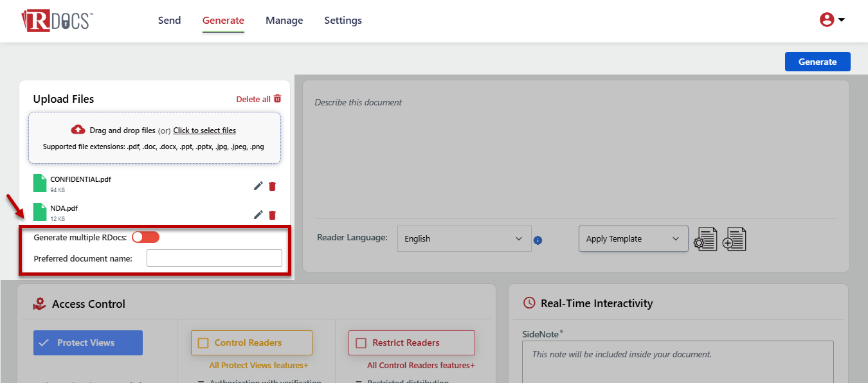Open the Reader Language dropdown
This screenshot has height=383, width=868.
tap(464, 239)
